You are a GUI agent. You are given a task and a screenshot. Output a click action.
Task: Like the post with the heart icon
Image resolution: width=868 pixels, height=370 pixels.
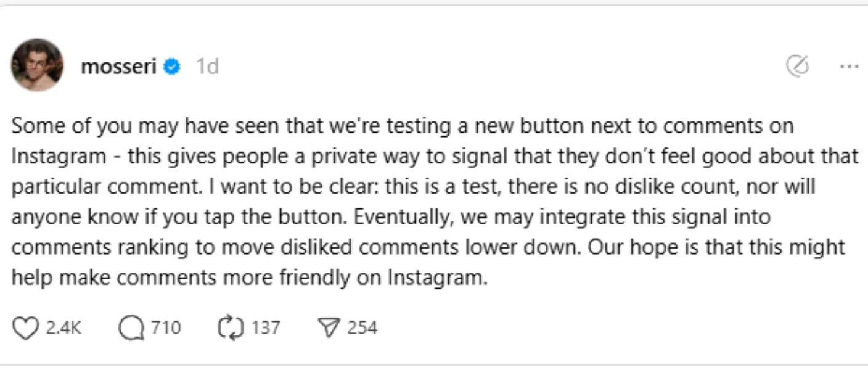25,329
